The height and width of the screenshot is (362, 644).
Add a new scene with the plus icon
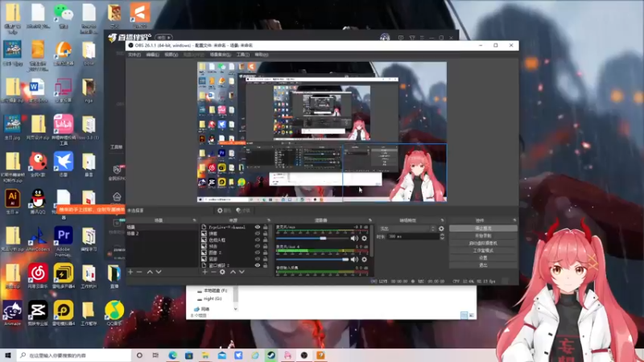(x=130, y=272)
